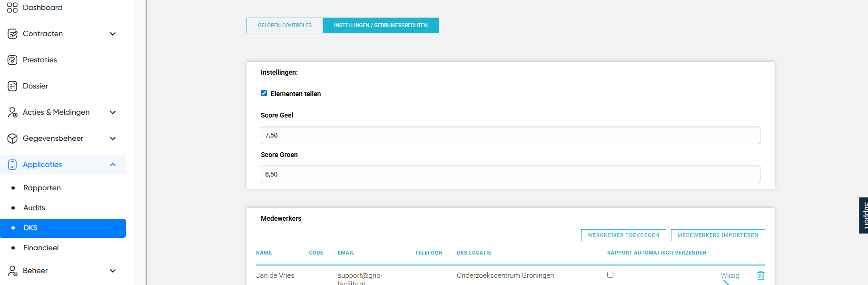Focus the Score Groen input field
The image size is (868, 285).
click(x=510, y=175)
